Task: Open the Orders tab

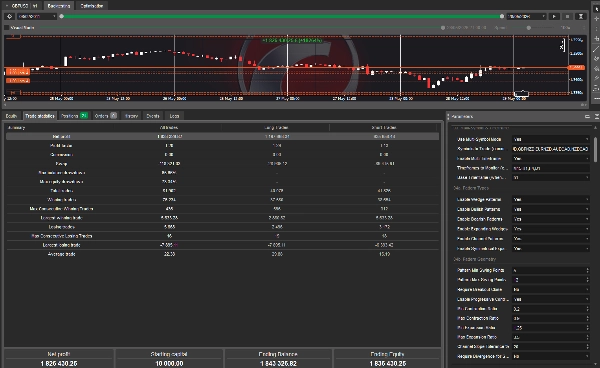Action: (105, 116)
